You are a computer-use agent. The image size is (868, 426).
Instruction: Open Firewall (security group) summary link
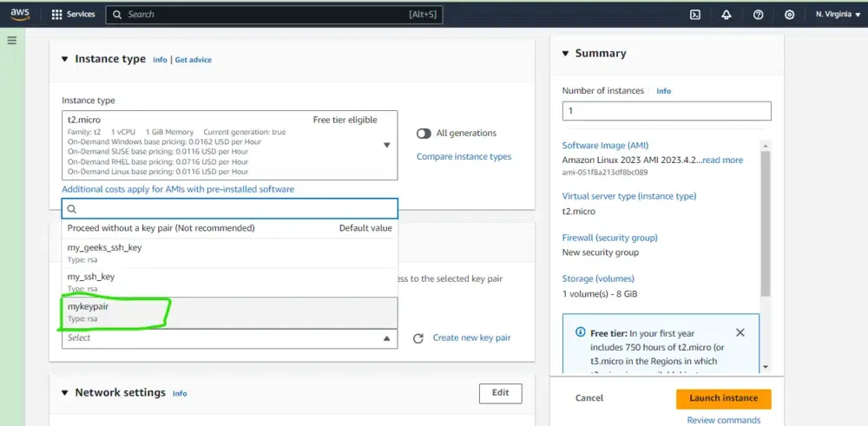[x=610, y=238]
